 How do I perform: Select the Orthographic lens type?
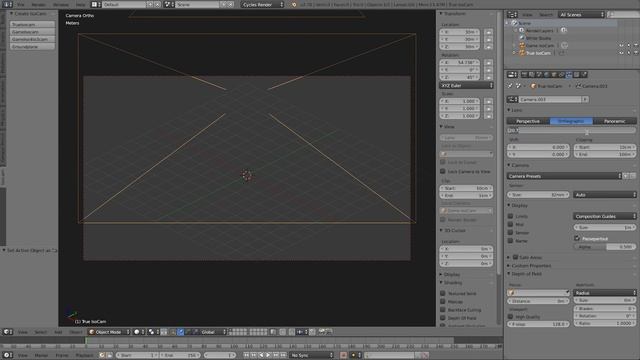[571, 121]
